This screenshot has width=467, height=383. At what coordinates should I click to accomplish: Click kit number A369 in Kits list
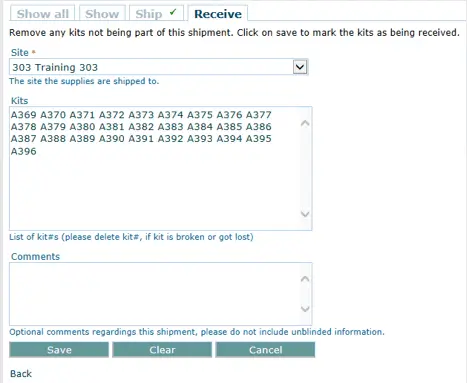coord(23,115)
